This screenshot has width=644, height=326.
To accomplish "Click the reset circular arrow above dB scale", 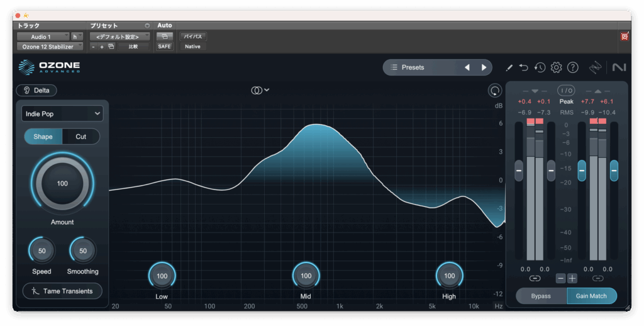I will tap(495, 91).
